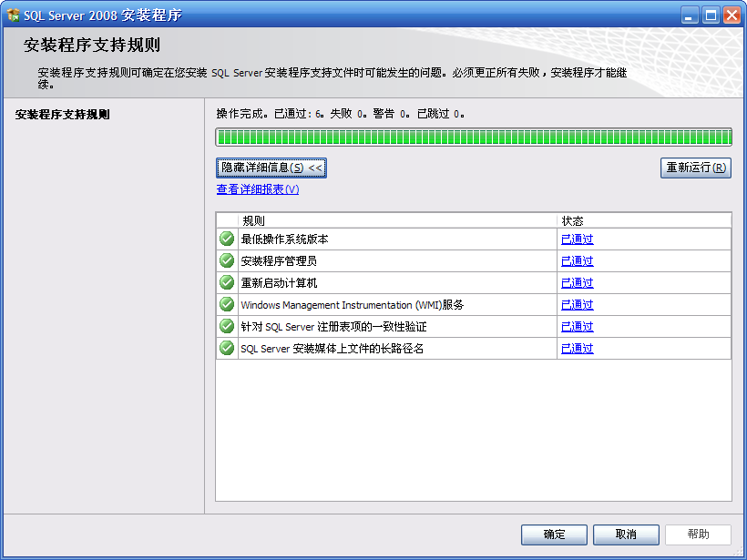
Task: Cancel setup using 取消 button
Action: point(626,535)
